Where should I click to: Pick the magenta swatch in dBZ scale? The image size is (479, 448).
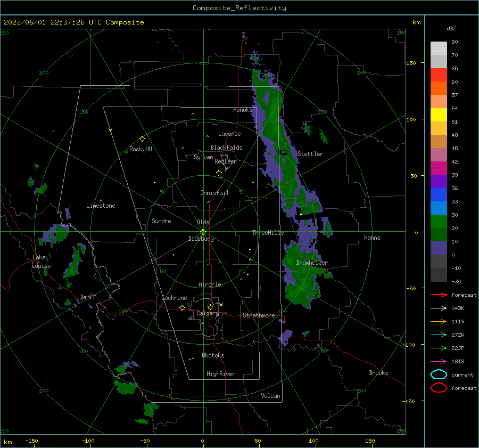[439, 168]
